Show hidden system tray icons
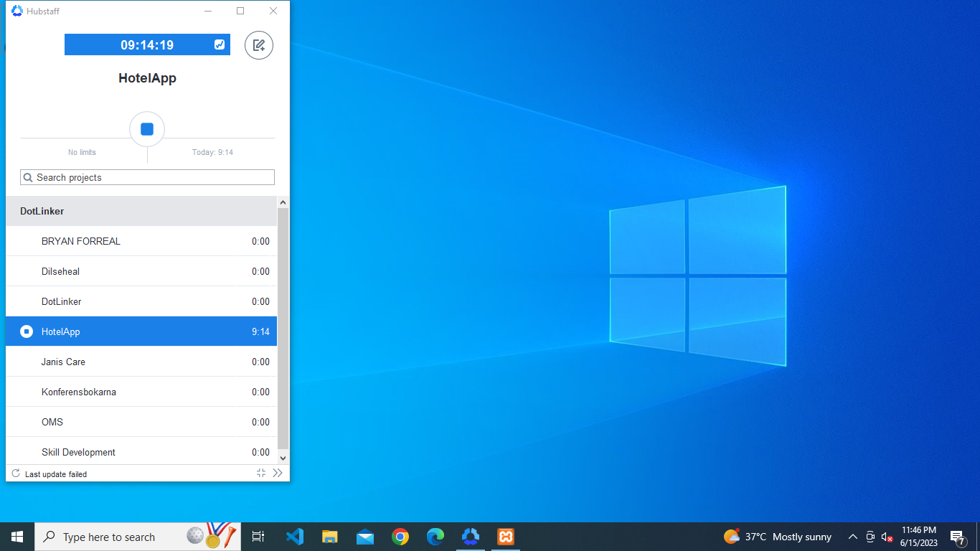Screen dimensions: 980x551 (x=853, y=537)
